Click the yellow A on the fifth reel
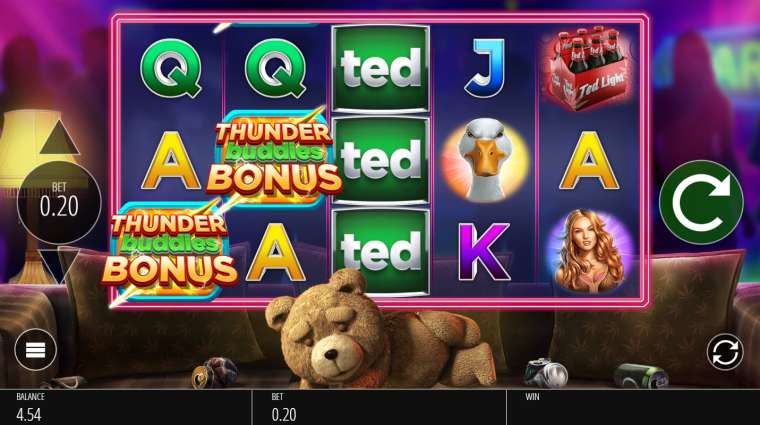The width and height of the screenshot is (760, 425). (x=589, y=160)
